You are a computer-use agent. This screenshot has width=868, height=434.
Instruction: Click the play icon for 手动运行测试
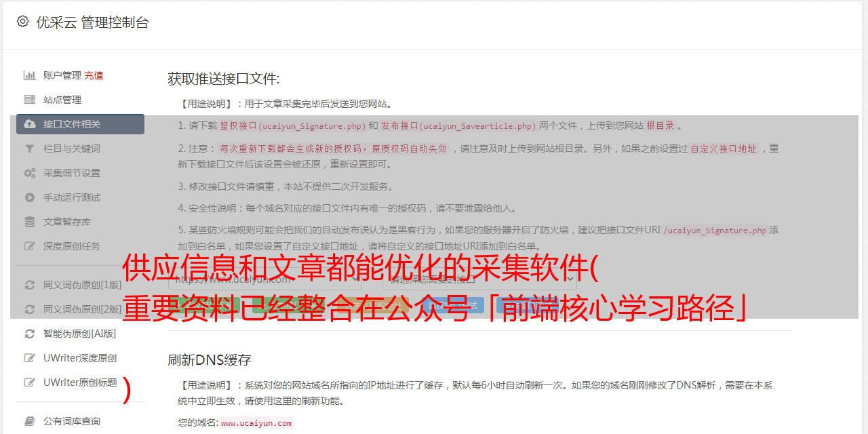tap(30, 197)
